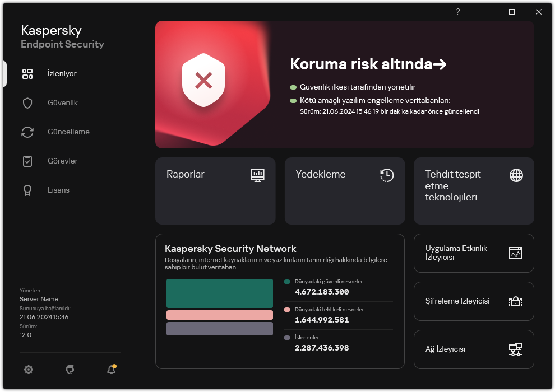
Task: Open the Koruma risk altında details link
Action: pyautogui.click(x=367, y=64)
